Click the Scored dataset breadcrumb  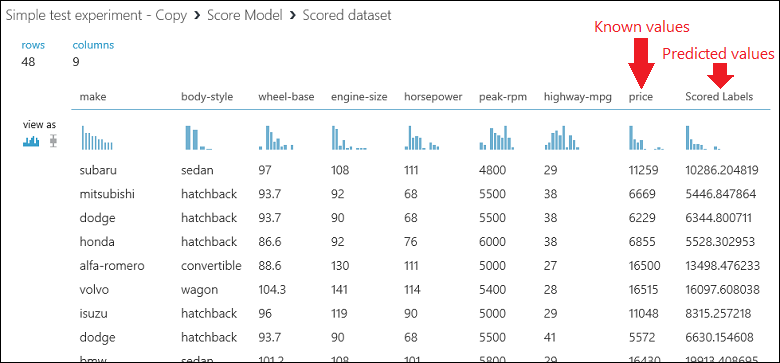click(347, 15)
